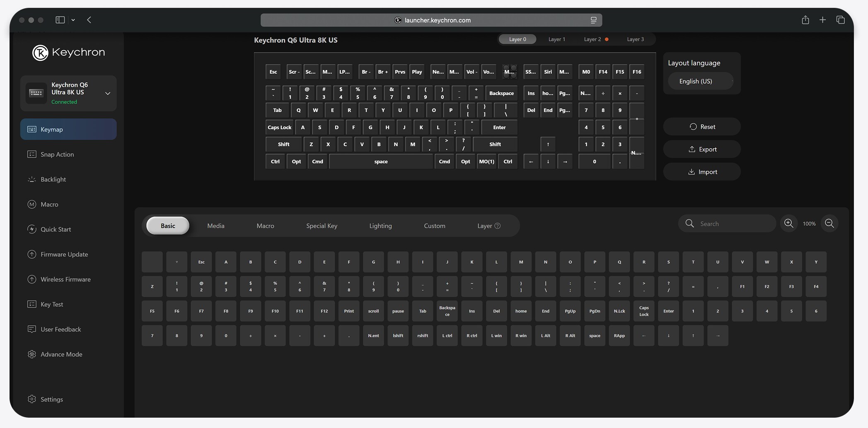Choose the N.Lck keycode from the list
The height and width of the screenshot is (428, 868).
point(619,311)
